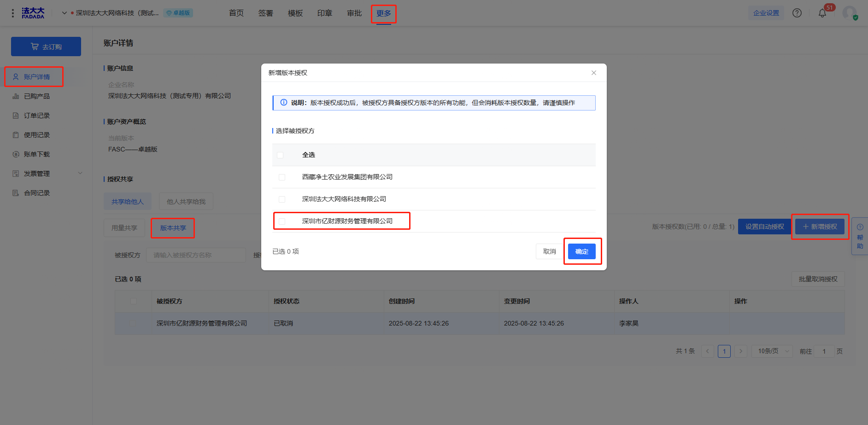Confirm with the 确定 button
The image size is (868, 425).
pyautogui.click(x=582, y=251)
